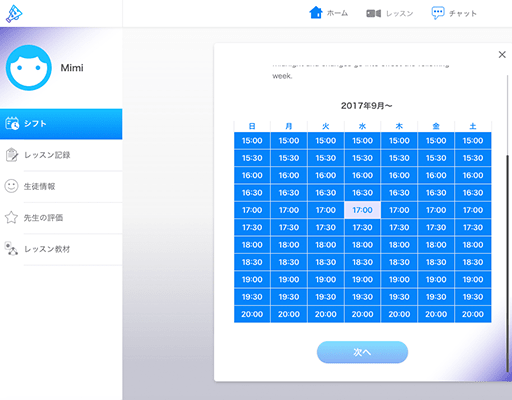Open レッスン記録 clipboard icon
This screenshot has height=400, width=512.
[x=12, y=155]
